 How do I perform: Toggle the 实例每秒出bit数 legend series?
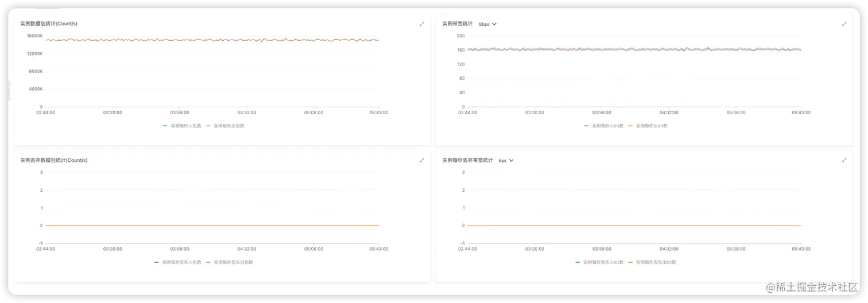[x=648, y=126]
